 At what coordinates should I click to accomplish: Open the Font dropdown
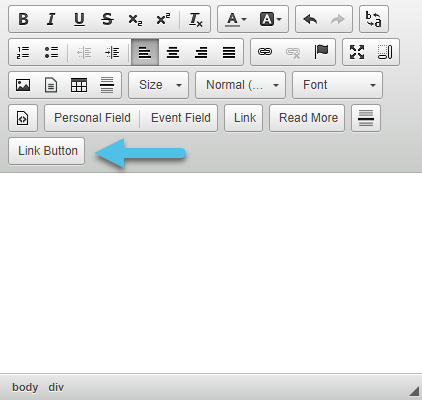click(x=337, y=85)
